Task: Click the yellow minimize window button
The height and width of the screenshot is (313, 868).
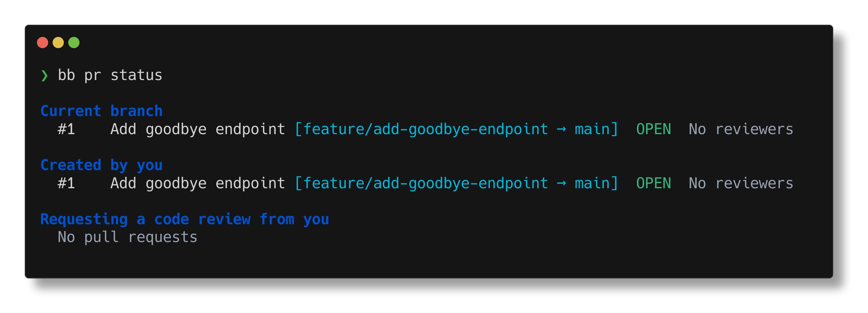Action: 58,43
